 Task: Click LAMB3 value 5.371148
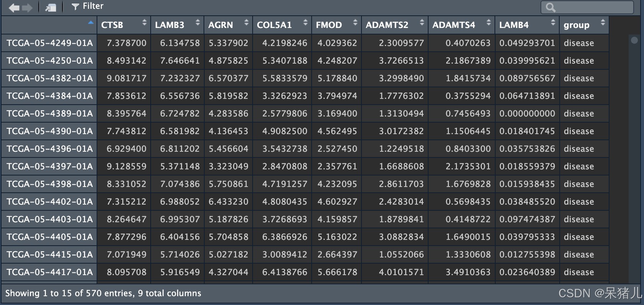point(180,166)
